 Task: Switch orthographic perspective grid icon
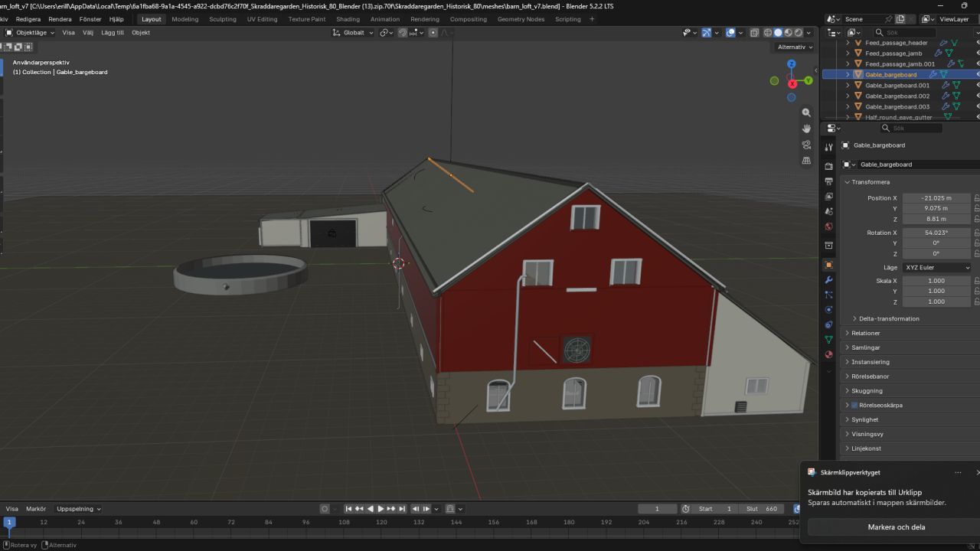pos(806,161)
